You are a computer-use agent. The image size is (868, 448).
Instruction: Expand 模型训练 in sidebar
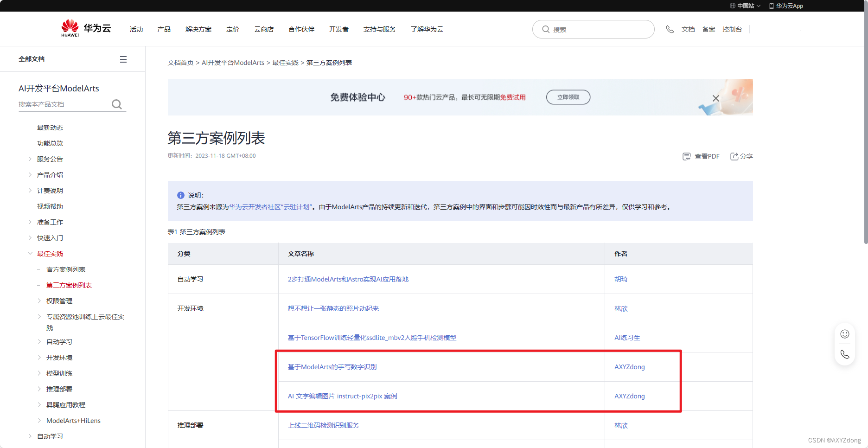pos(39,373)
